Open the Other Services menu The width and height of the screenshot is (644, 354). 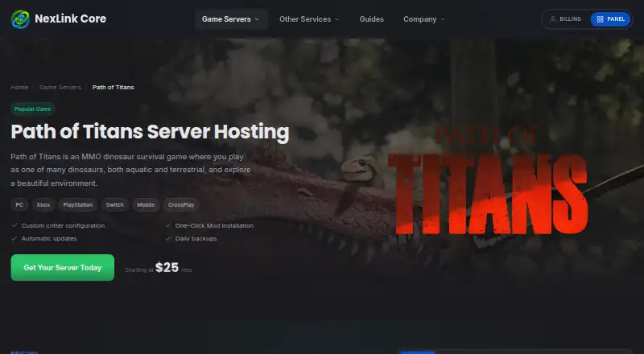click(x=309, y=19)
